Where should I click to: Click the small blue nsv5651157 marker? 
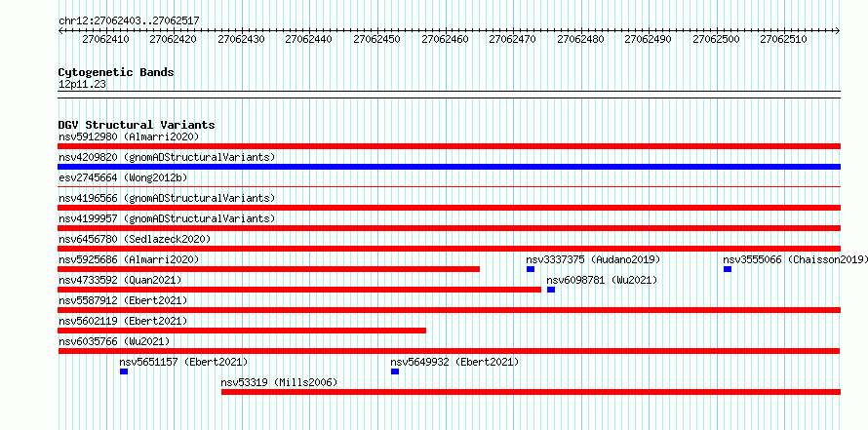(x=124, y=371)
